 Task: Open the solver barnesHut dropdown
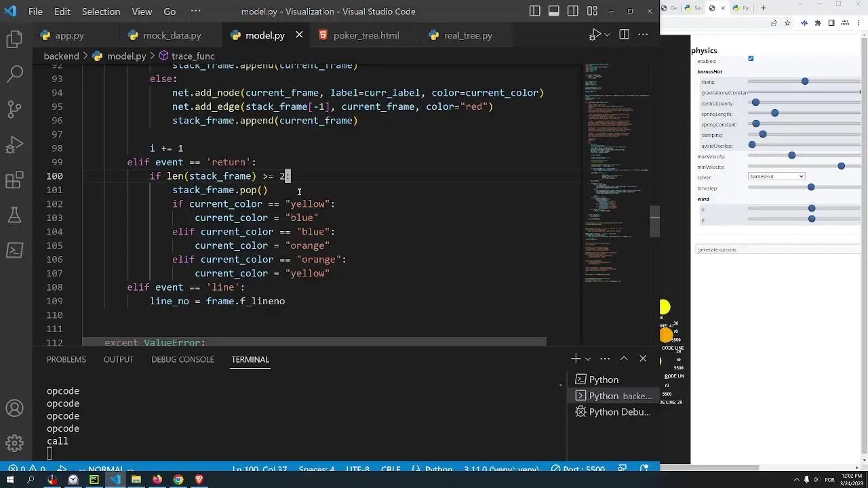[776, 176]
